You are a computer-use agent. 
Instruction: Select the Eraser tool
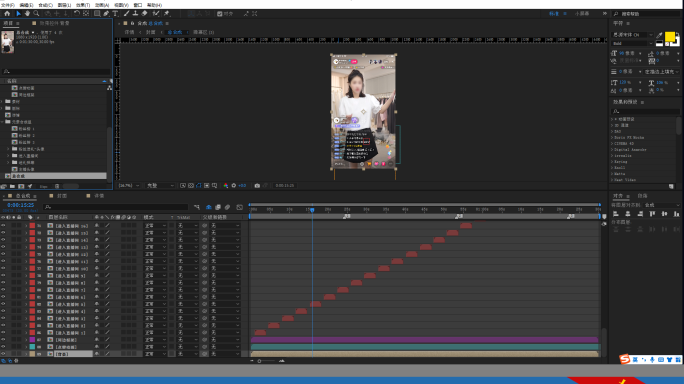click(x=144, y=14)
